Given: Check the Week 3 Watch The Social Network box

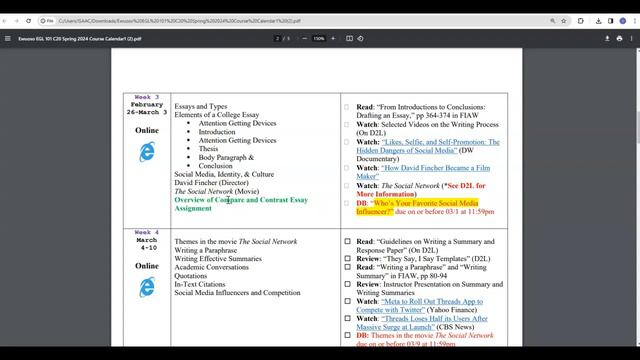Looking at the screenshot, I should 347,186.
